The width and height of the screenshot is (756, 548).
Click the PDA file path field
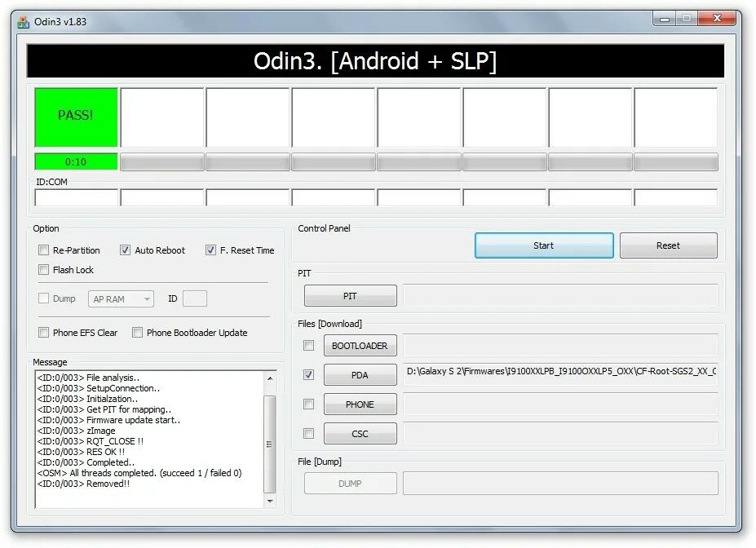pyautogui.click(x=560, y=374)
